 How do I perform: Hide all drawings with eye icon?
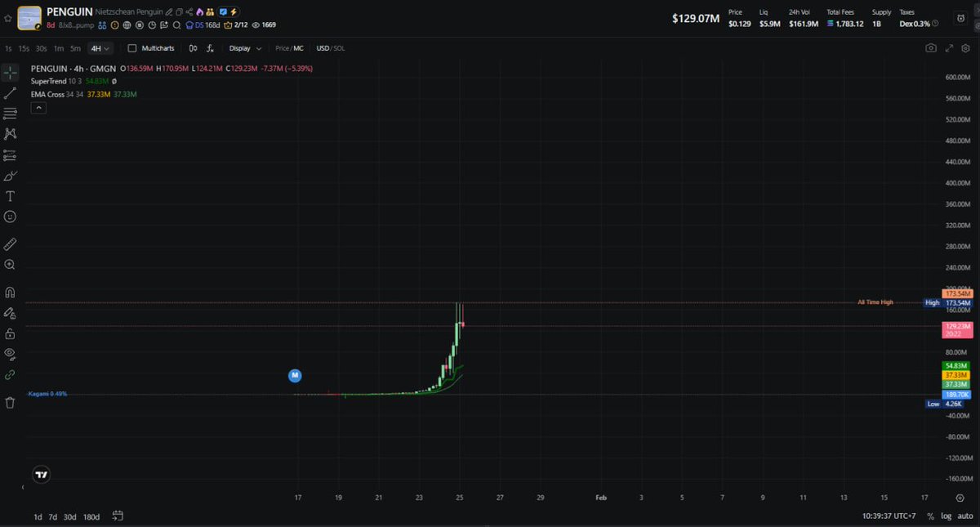point(11,354)
